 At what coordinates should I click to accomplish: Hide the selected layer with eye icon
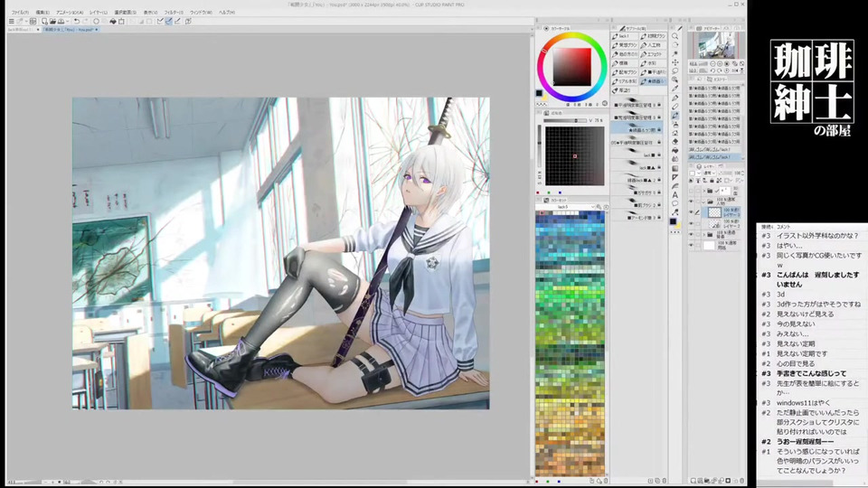tap(693, 211)
